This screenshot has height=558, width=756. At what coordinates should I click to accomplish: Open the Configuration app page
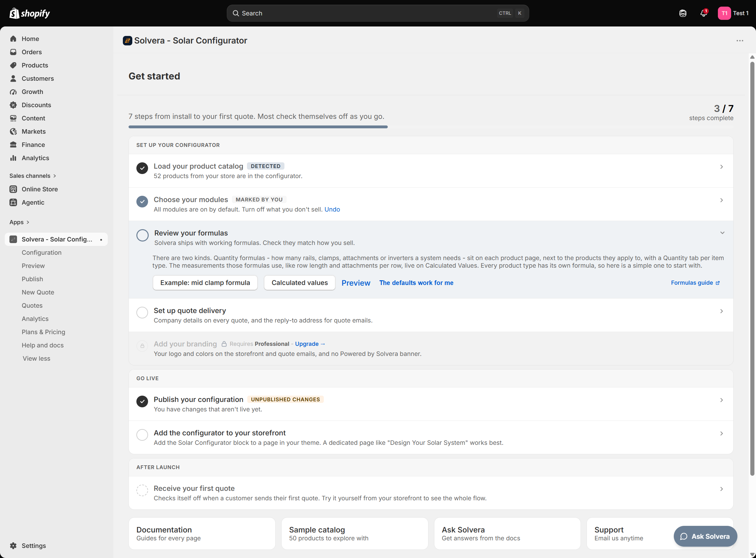(42, 253)
